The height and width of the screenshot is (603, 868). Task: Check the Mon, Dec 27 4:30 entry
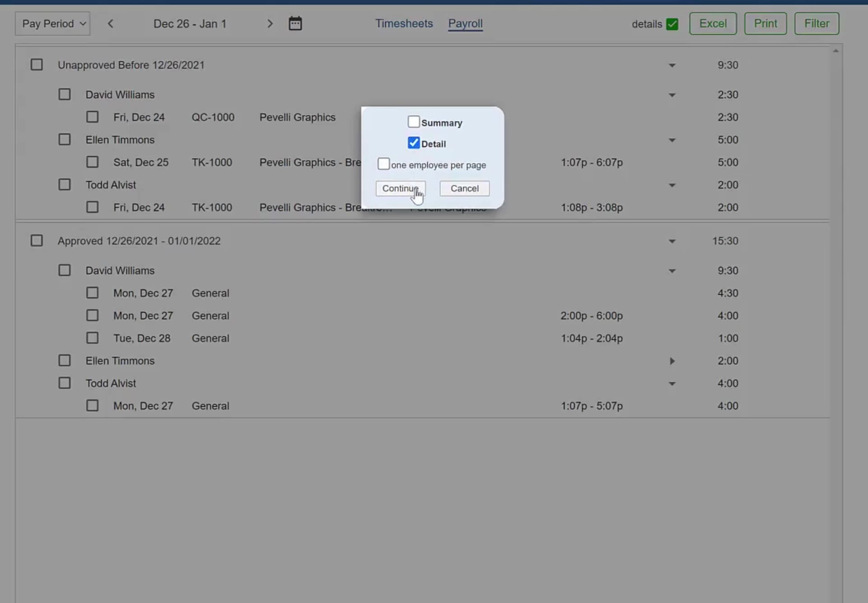tap(92, 293)
